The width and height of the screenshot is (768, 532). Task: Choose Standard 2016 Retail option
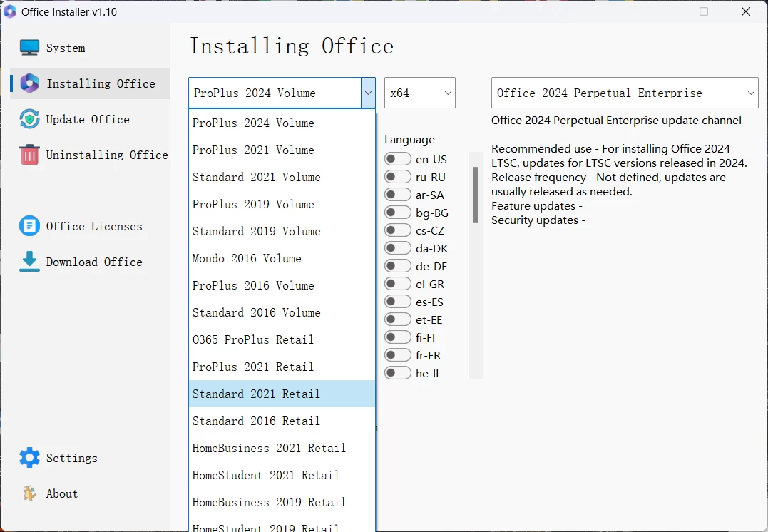[282, 421]
